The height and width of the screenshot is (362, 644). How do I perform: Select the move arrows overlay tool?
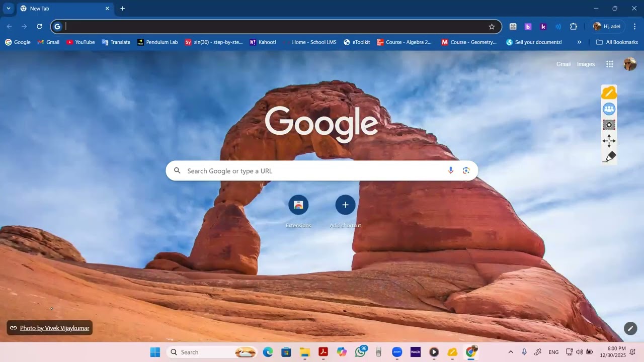tap(609, 141)
